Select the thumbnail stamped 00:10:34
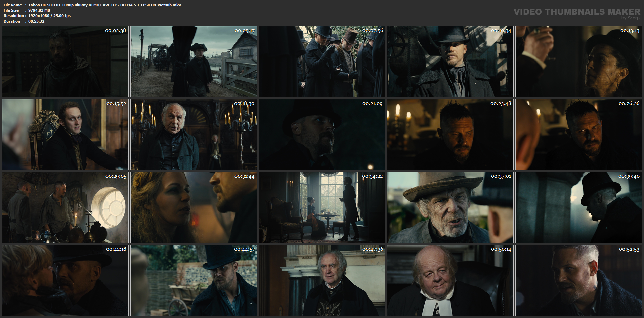The width and height of the screenshot is (644, 318). [x=450, y=62]
